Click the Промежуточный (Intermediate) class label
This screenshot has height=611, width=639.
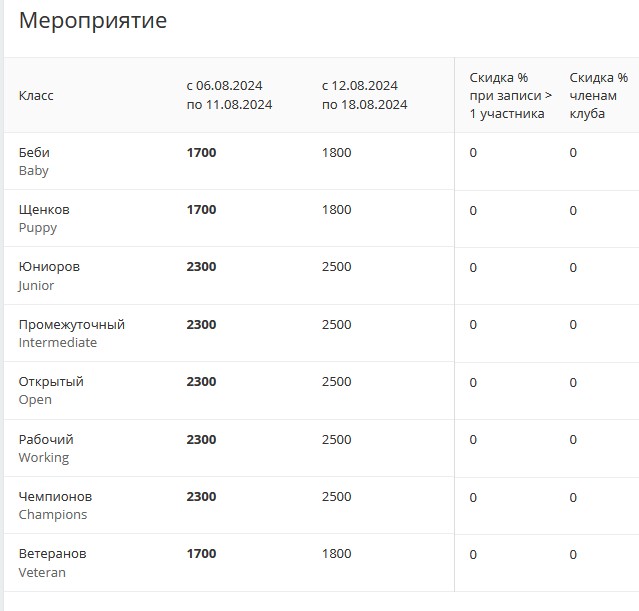tap(72, 333)
